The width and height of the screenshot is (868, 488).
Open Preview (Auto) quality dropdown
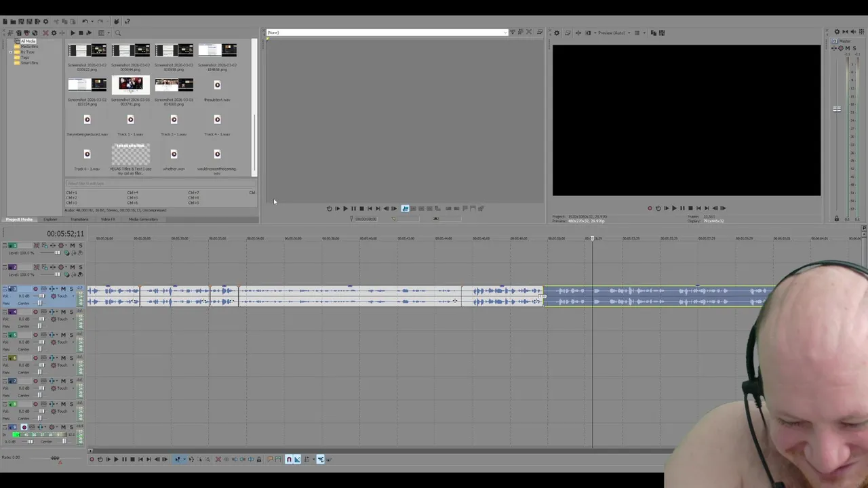click(x=629, y=33)
